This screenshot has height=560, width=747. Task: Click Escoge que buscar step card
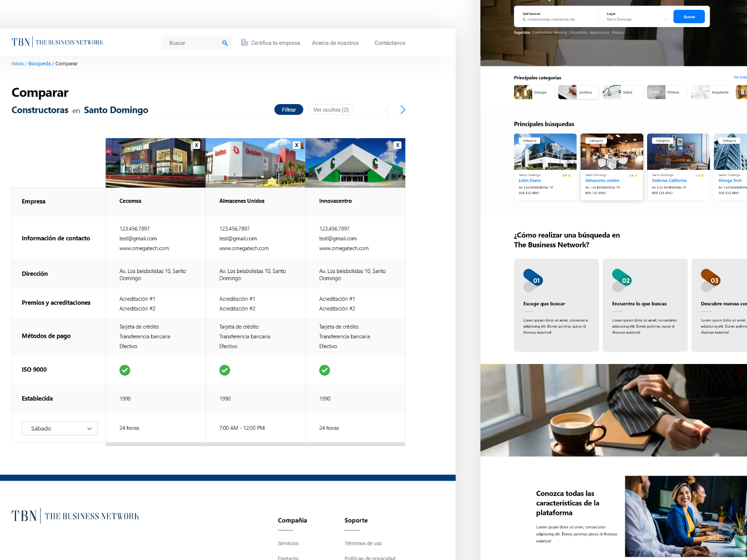(x=557, y=305)
